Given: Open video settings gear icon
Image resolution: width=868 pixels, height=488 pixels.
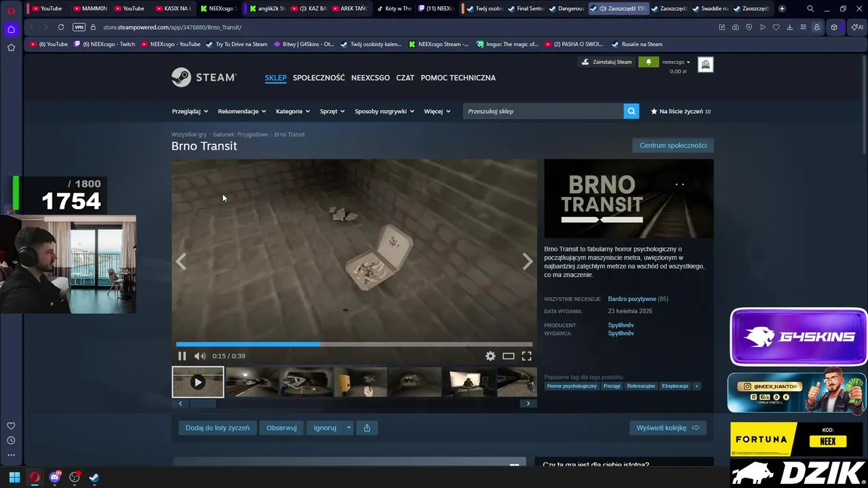Looking at the screenshot, I should [490, 356].
